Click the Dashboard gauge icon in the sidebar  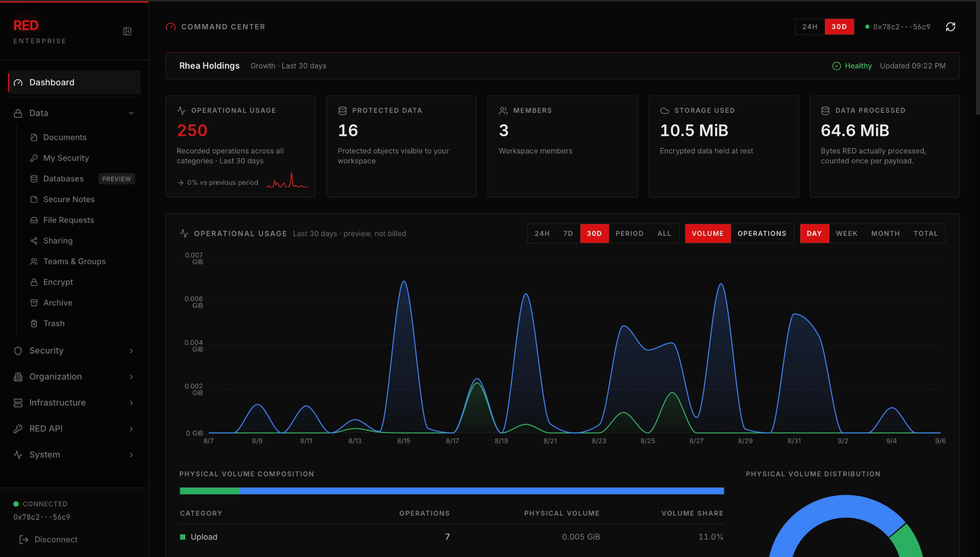pos(18,83)
